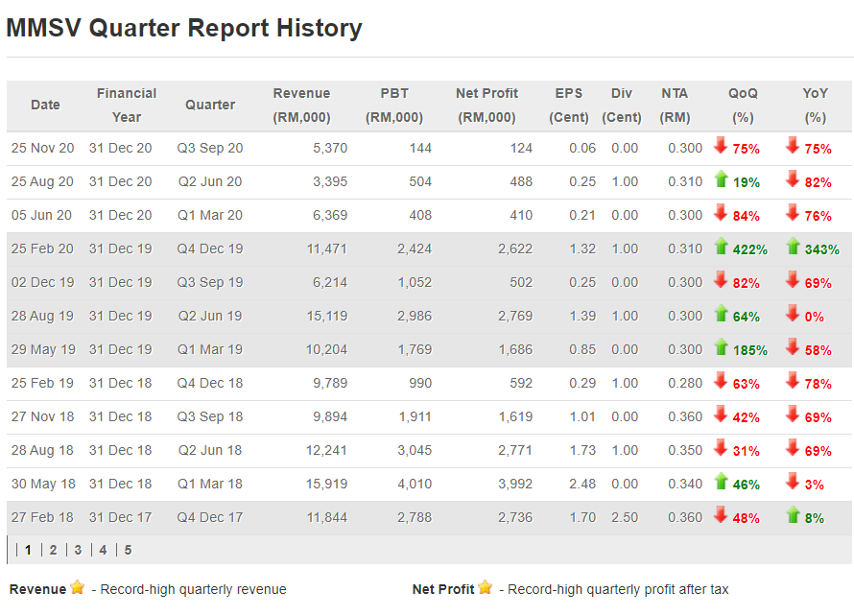Go to page 5 of report history
This screenshot has width=854, height=616.
[128, 550]
